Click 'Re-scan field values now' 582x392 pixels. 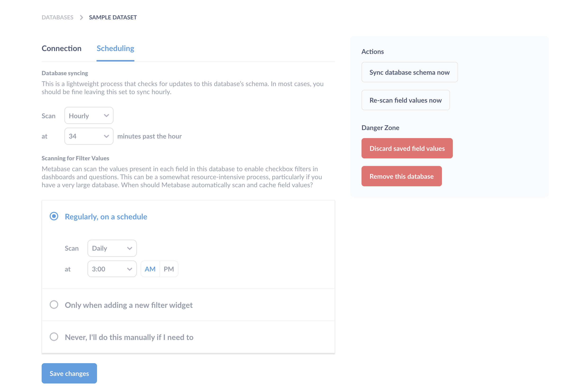click(x=406, y=100)
